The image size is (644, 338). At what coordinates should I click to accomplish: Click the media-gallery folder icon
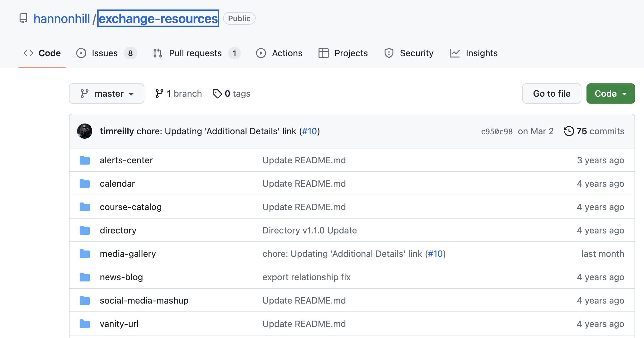point(85,254)
